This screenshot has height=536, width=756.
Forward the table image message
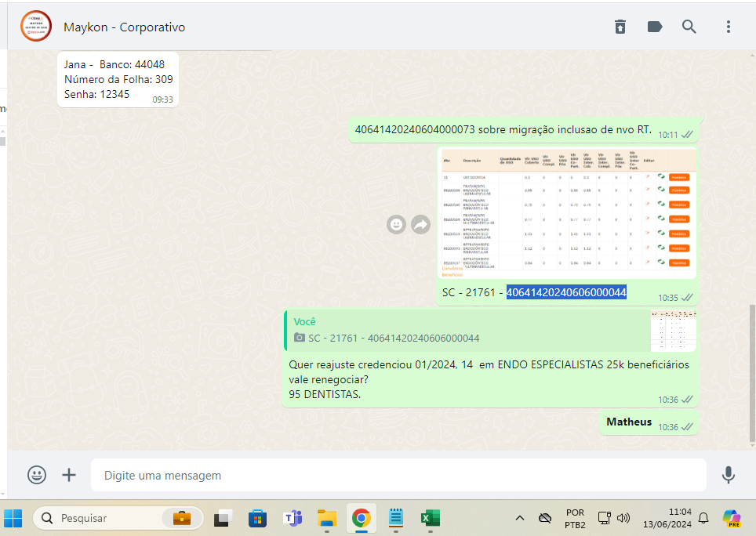coord(420,224)
